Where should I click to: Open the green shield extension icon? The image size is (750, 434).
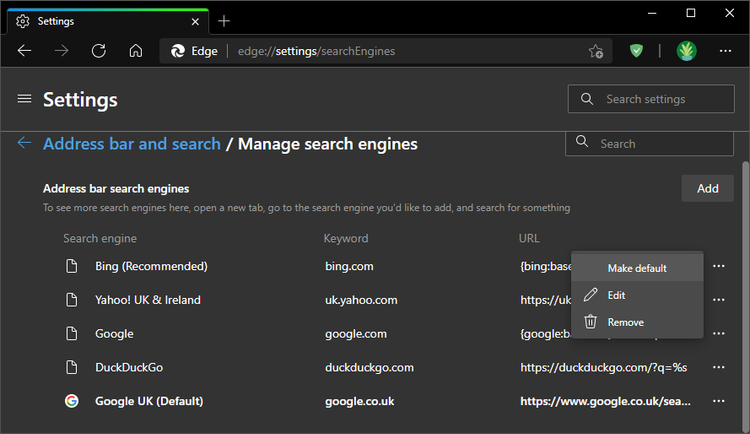click(x=637, y=51)
